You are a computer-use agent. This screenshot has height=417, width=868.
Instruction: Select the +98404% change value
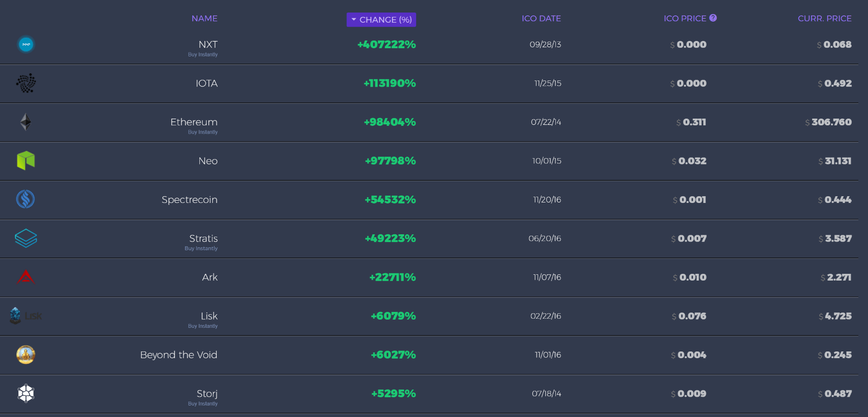pos(390,122)
